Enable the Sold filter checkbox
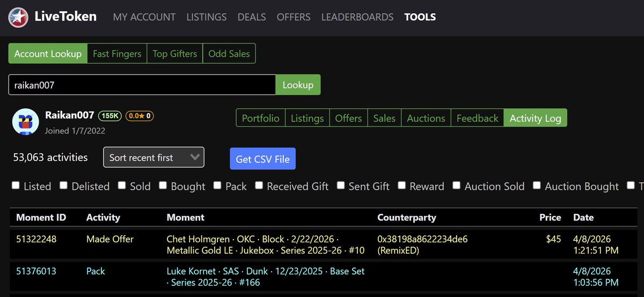 (122, 185)
